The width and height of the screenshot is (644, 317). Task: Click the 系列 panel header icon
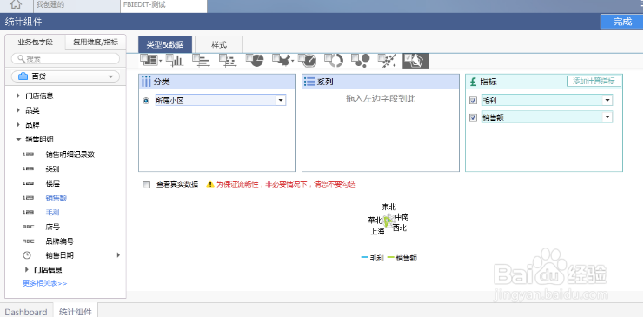309,82
